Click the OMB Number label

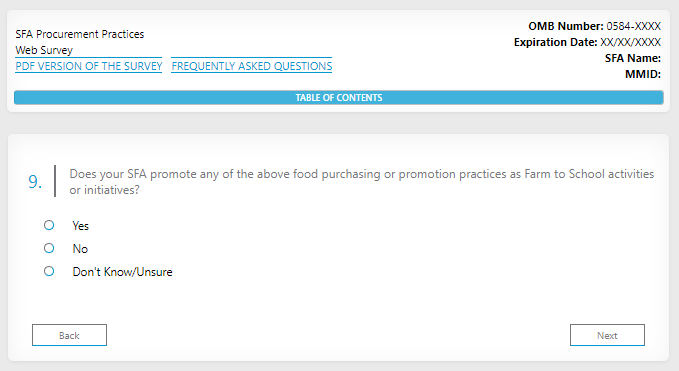(x=566, y=26)
